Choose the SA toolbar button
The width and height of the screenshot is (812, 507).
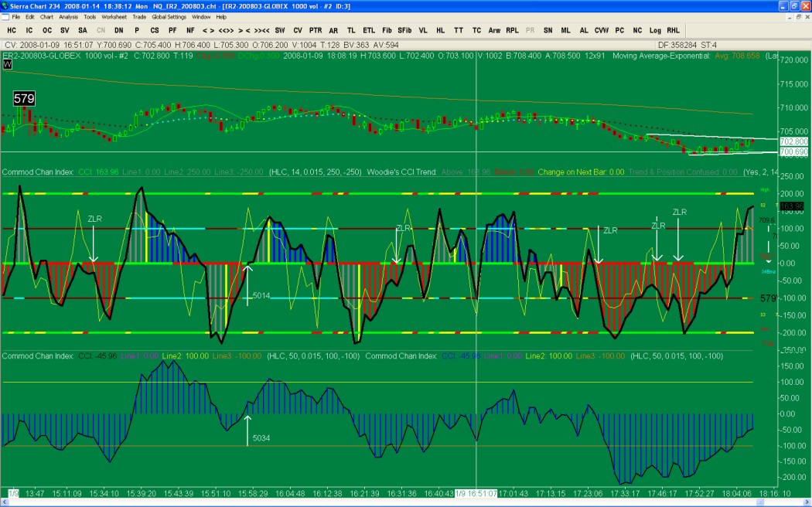[82, 30]
